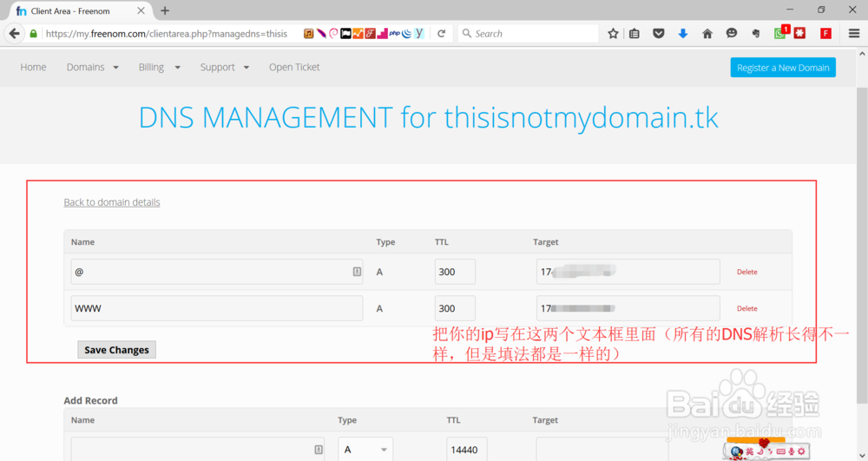This screenshot has height=461, width=868.
Task: Open the blue downloads arrow
Action: pyautogui.click(x=683, y=33)
